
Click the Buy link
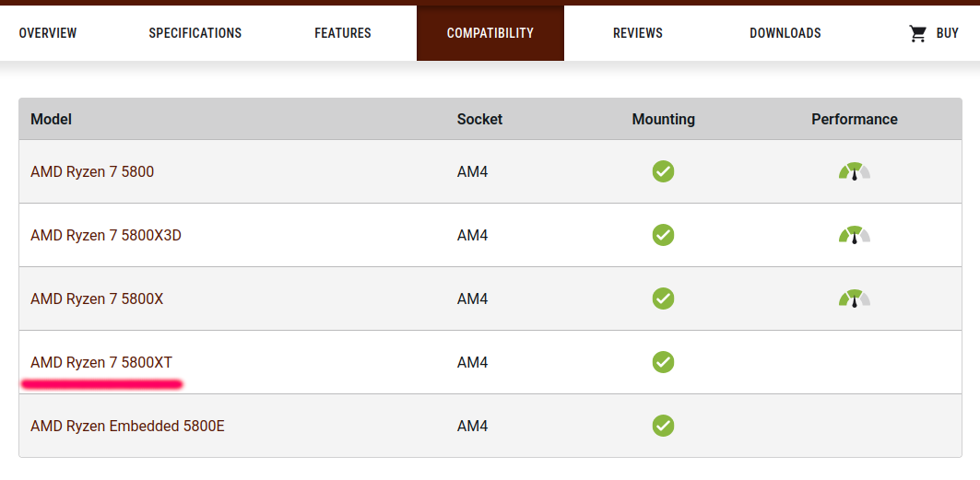pos(947,33)
